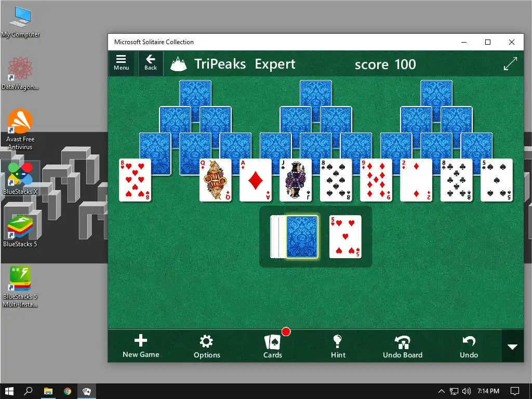Select Solitaire Collection taskbar icon
Screen dimensions: 532x399
click(x=87, y=391)
